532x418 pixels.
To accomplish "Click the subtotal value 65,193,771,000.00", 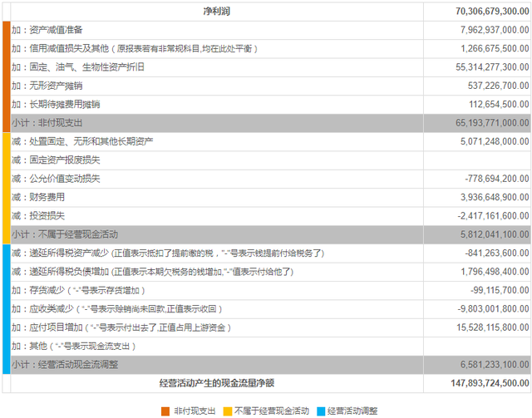I will point(492,123).
